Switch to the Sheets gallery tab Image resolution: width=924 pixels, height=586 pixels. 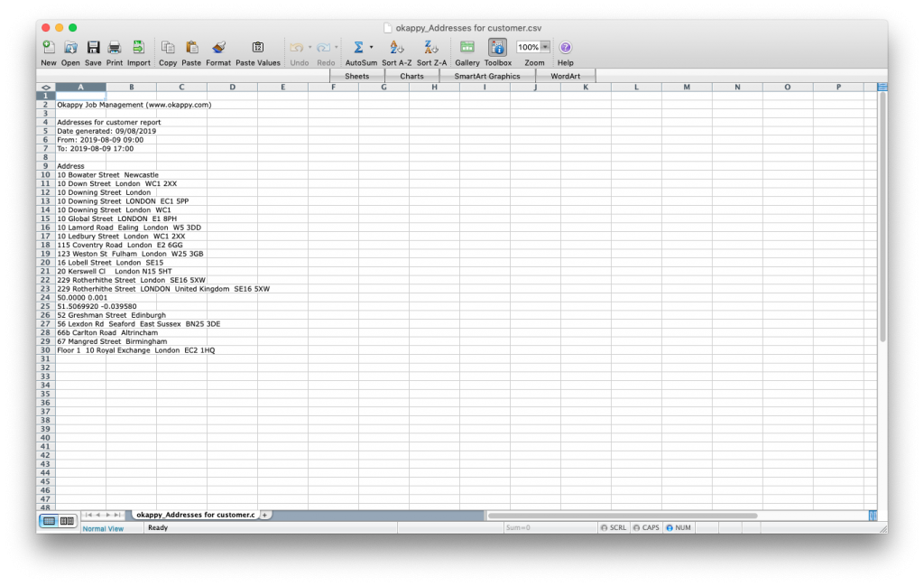(357, 76)
